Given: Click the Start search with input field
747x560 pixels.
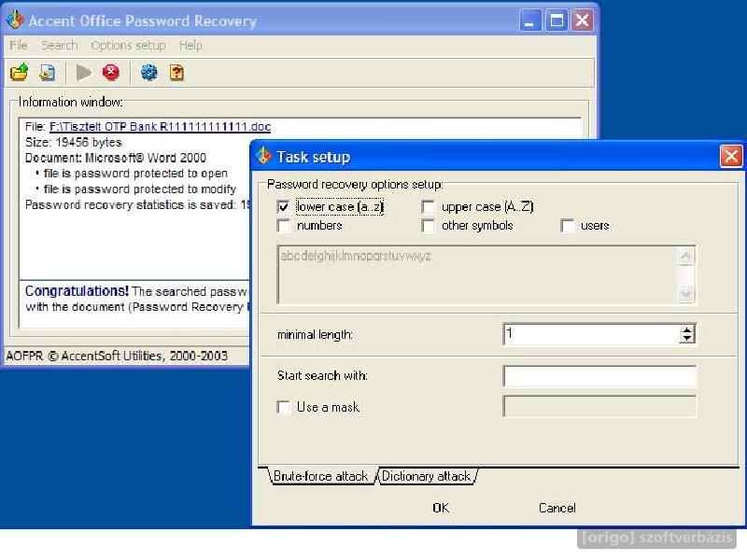Looking at the screenshot, I should pos(599,376).
